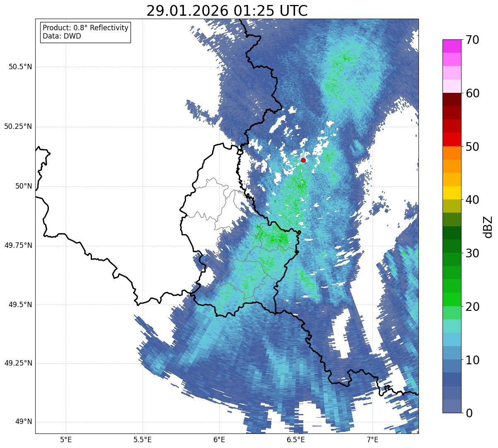Click the title 29.01.2026 01:25 UTC
Viewport: 498px width, 448px height.
pyautogui.click(x=227, y=11)
